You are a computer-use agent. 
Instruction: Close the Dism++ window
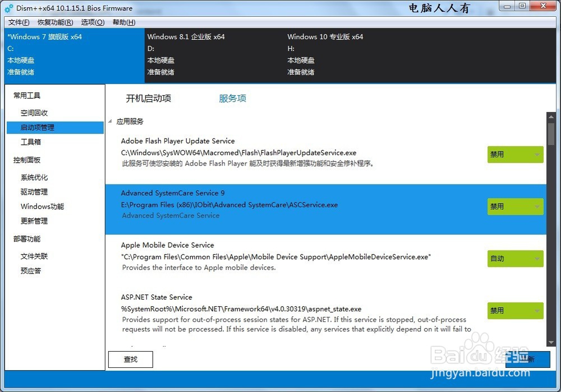(543, 6)
